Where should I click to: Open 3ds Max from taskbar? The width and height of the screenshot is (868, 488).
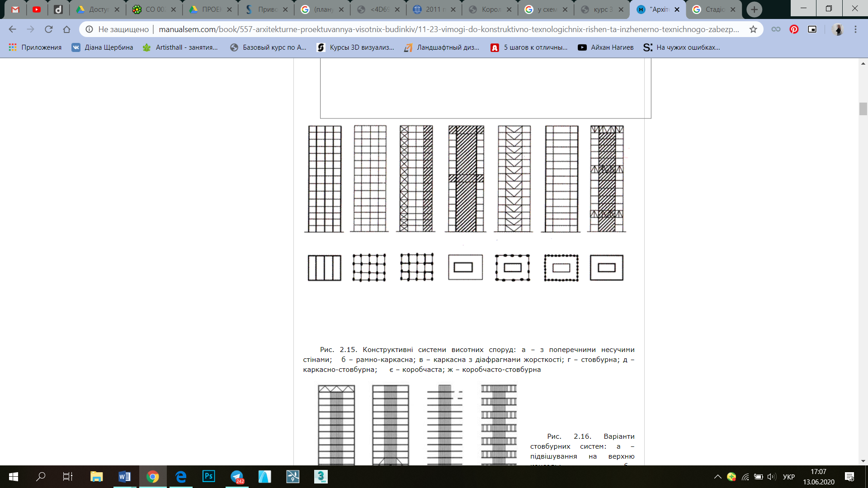(321, 477)
